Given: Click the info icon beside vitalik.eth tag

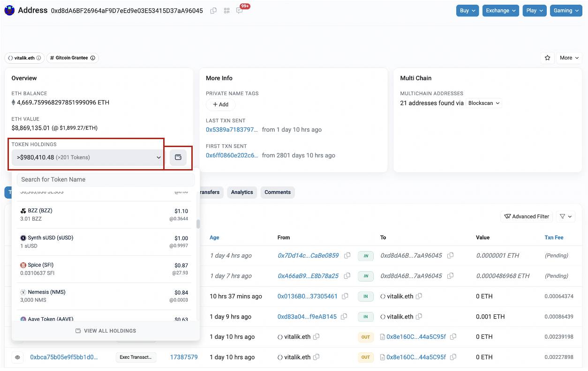Looking at the screenshot, I should [x=38, y=58].
